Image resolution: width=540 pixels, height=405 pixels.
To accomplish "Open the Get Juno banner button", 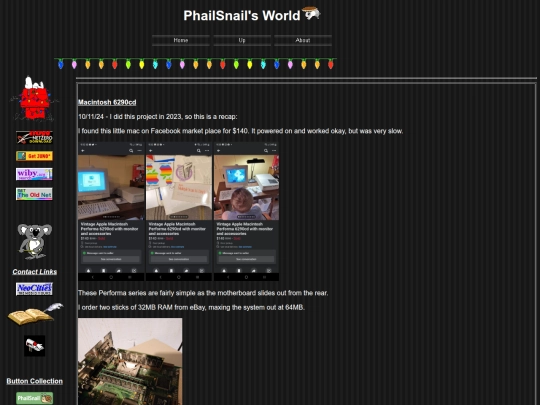I will pos(34,156).
